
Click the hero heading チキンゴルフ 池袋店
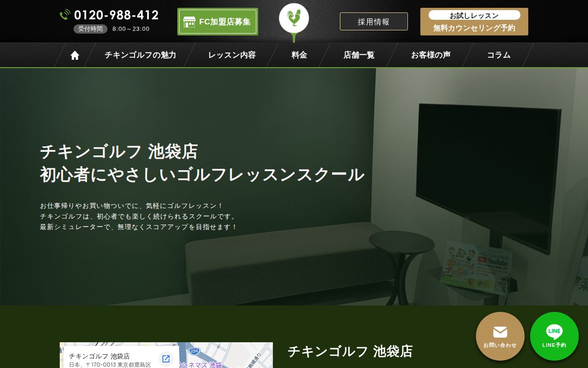119,152
